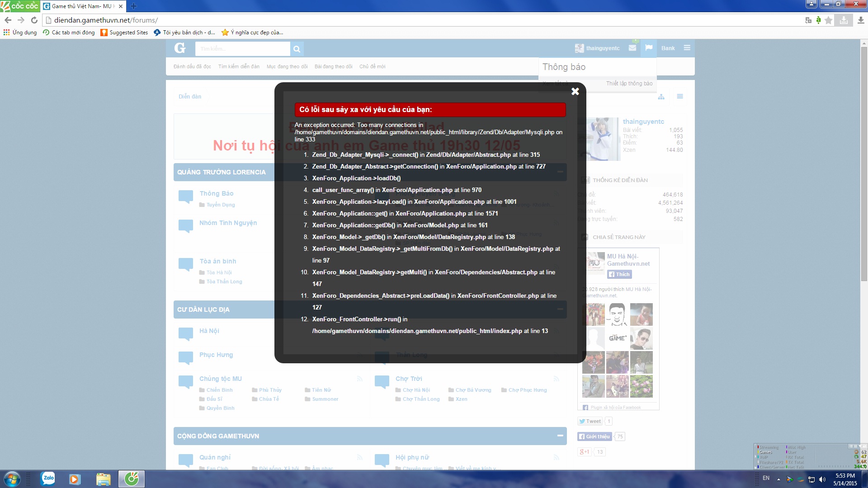
Task: Collapse the CỘNG ĐỒNG GAMETHUVN category
Action: coord(560,436)
